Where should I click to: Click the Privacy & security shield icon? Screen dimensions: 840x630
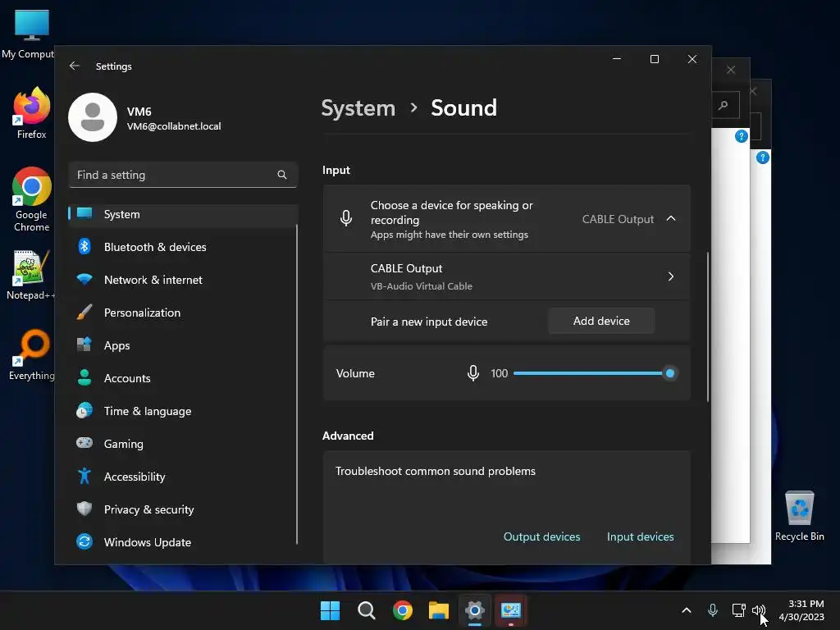[x=84, y=509]
